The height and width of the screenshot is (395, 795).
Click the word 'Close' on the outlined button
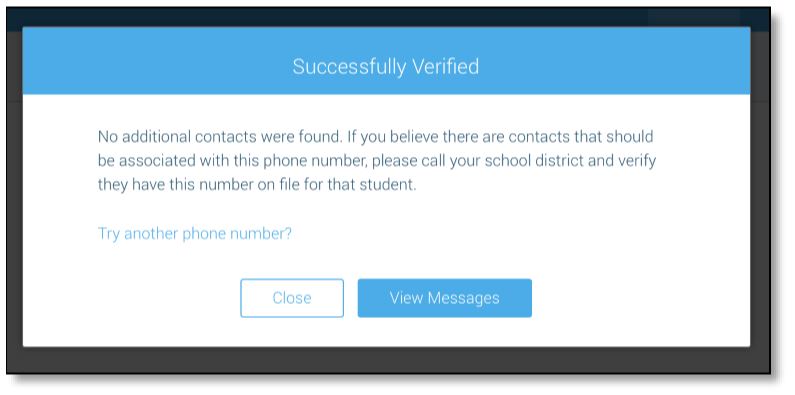point(292,298)
